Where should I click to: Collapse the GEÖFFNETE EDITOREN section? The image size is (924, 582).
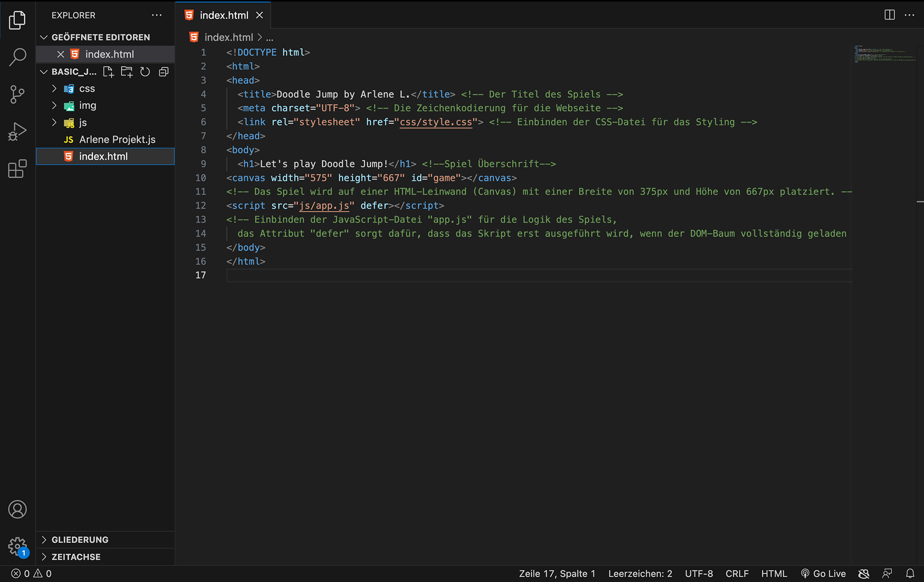(x=100, y=37)
